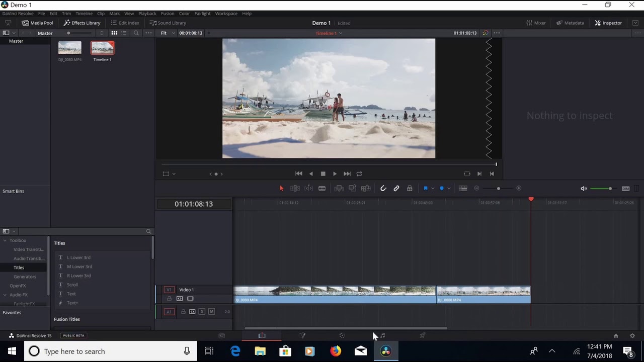Viewport: 644px width, 362px height.
Task: Lock the Video 1 track
Action: click(169, 299)
